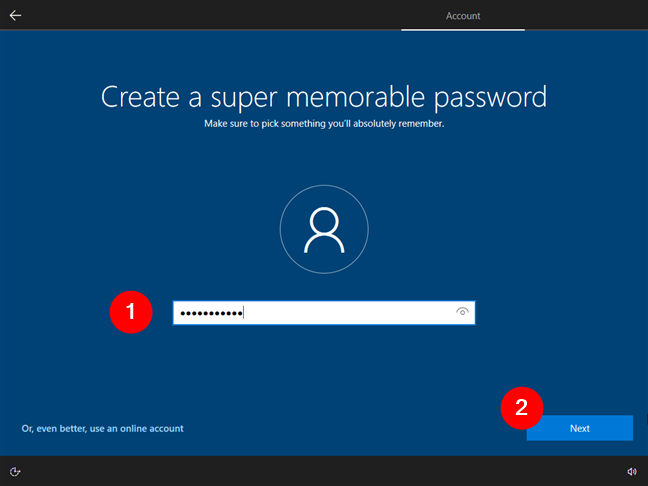
Task: Click the word 'Or' in the online account link
Action: click(26, 428)
